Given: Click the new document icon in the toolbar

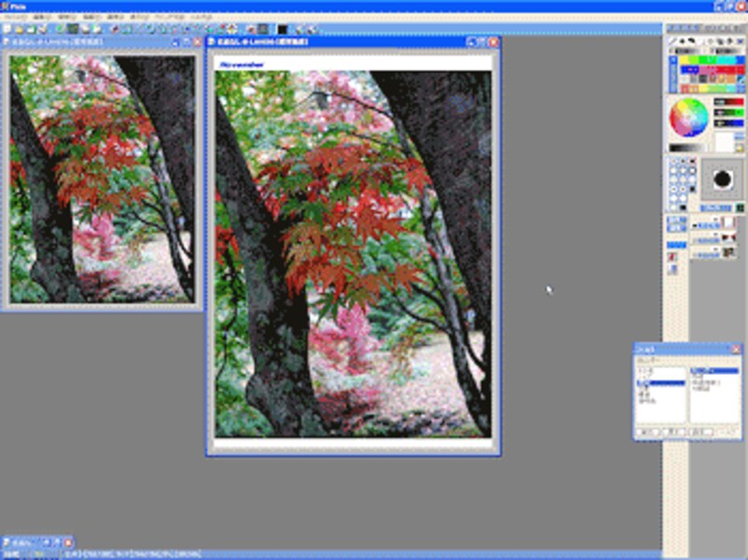Looking at the screenshot, I should [x=7, y=29].
